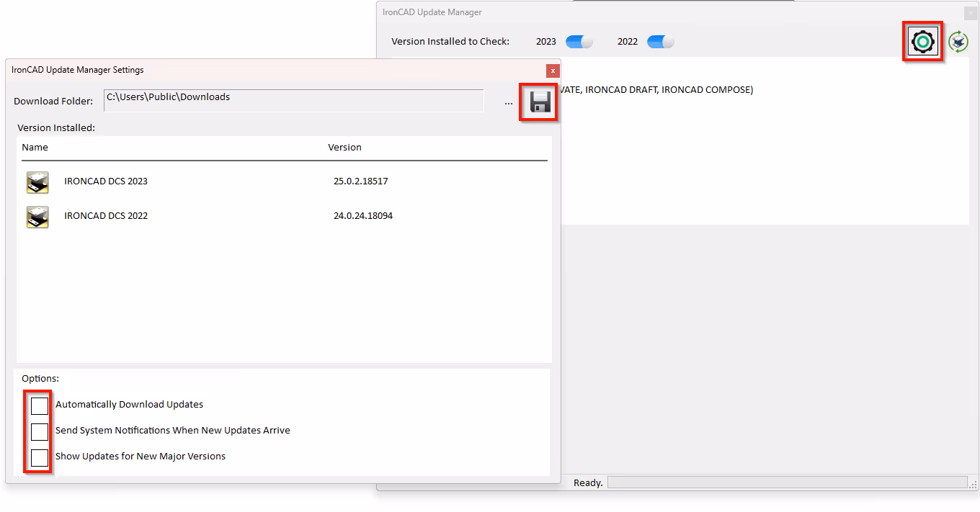Enable Show Updates for New Major Versions
This screenshot has width=980, height=512.
pyautogui.click(x=40, y=457)
